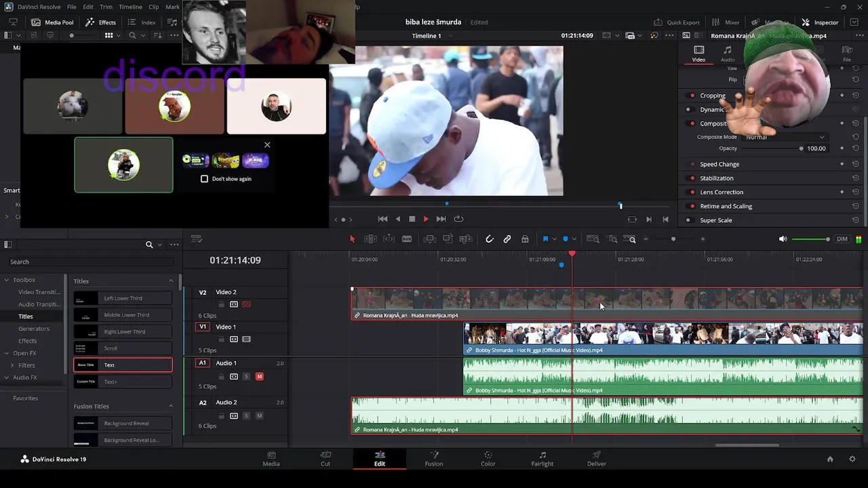
Task: Click the Replace Clip timeline icon
Action: pyautogui.click(x=465, y=239)
